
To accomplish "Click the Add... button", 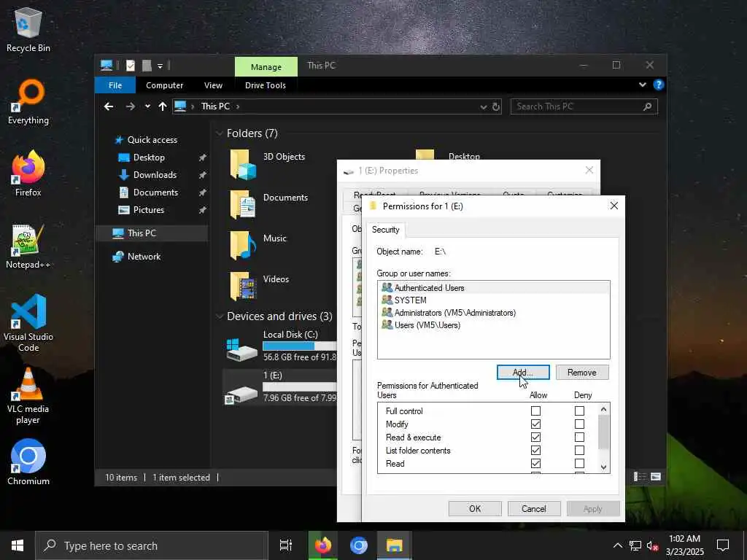I will [522, 373].
